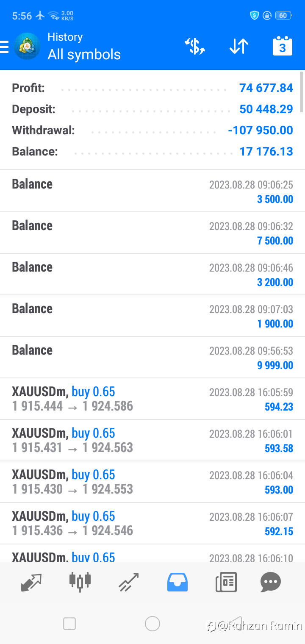Select the 3 500.00 balance entry
305x644 pixels.
tap(152, 191)
